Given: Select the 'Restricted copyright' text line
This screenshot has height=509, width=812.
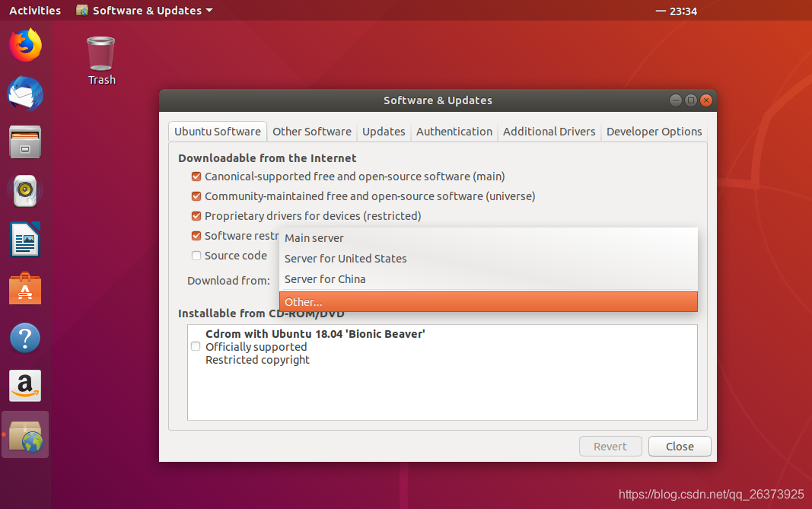Looking at the screenshot, I should click(x=257, y=360).
